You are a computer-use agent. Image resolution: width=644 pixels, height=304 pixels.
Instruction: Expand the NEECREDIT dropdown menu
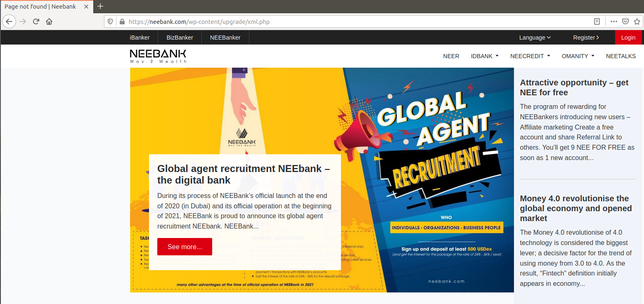(530, 56)
